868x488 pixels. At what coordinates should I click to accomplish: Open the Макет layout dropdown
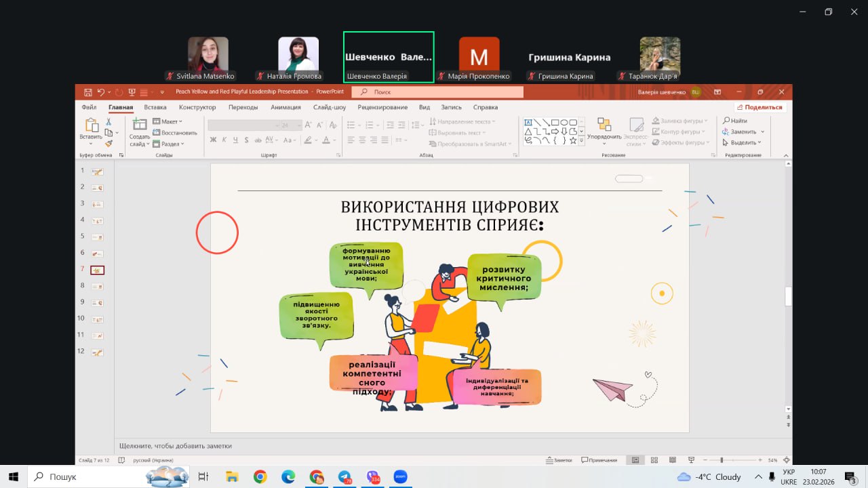[168, 122]
